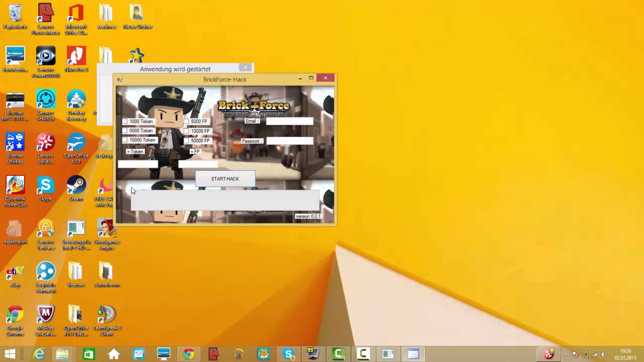Screen dimensions: 644x362
Task: Select the Steuerung für Intel HD desktop shortcut
Action: [x=76, y=235]
